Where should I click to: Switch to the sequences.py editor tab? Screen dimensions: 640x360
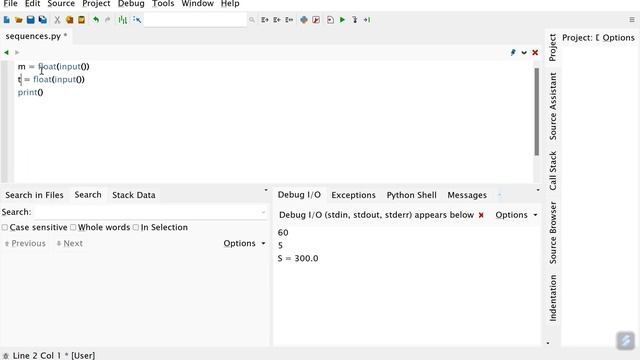coord(36,36)
